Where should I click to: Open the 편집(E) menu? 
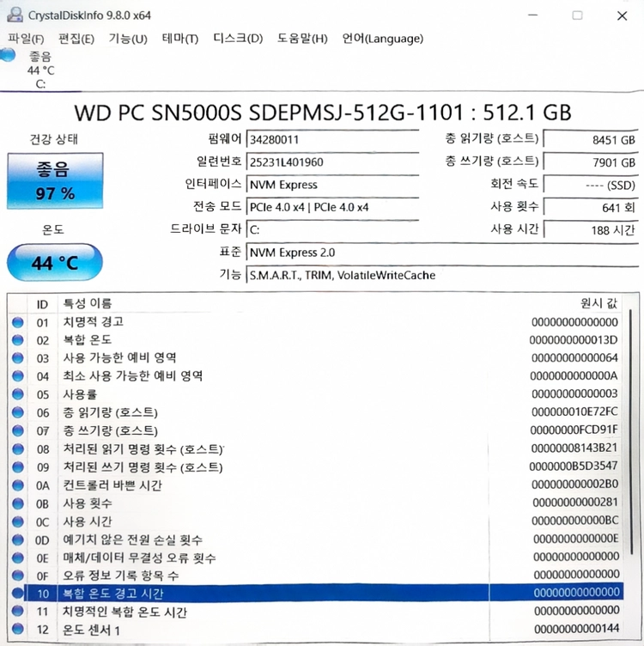click(76, 39)
